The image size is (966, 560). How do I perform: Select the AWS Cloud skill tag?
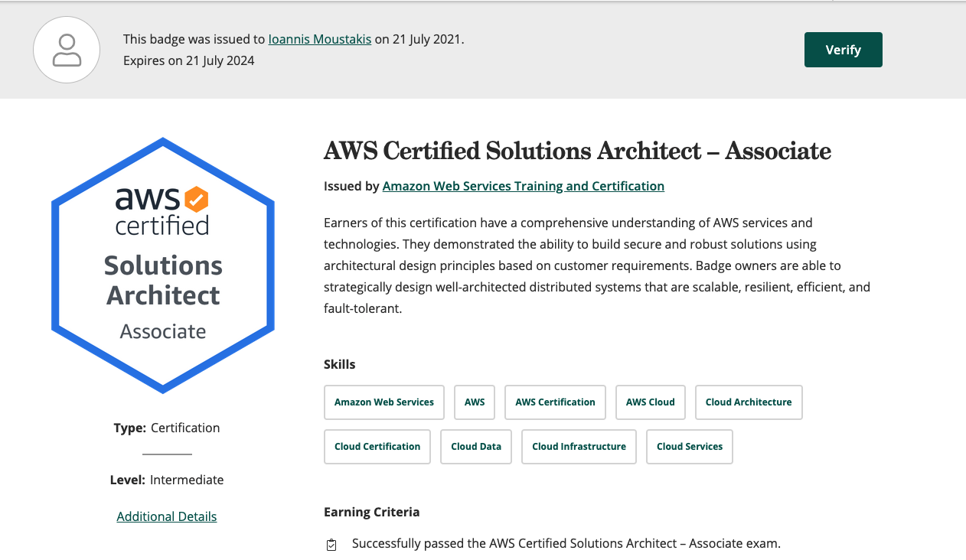[x=651, y=402]
